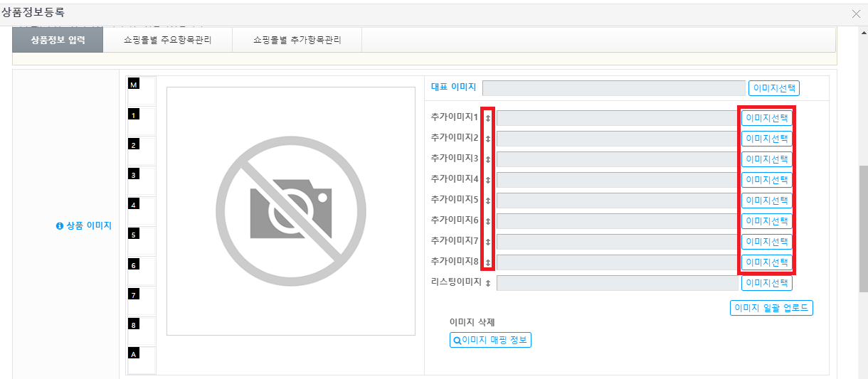Viewport: 868px width, 379px height.
Task: Click 이미지선택 button for 추가이미지2
Action: (767, 139)
